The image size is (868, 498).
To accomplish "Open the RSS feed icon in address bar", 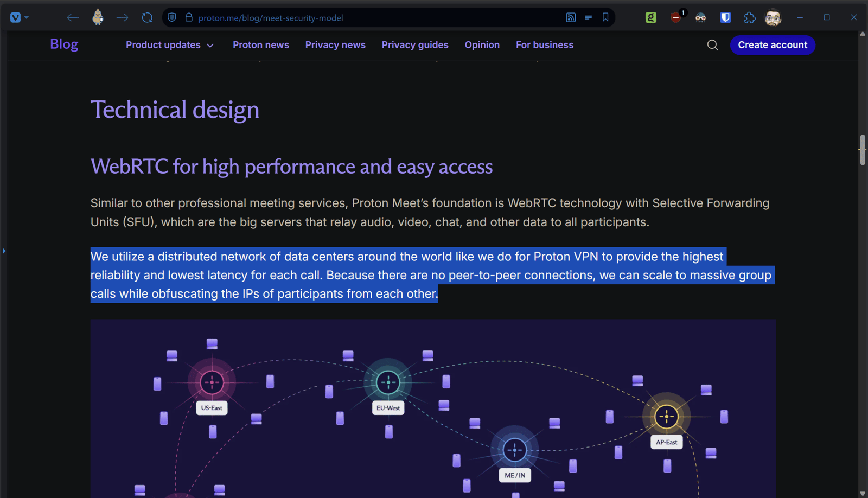I will [x=571, y=17].
